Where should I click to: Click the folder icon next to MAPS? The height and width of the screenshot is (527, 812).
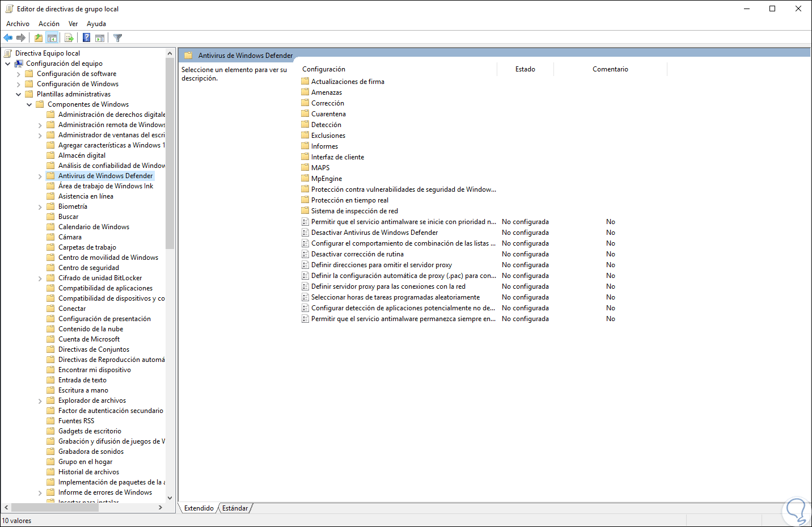(x=305, y=168)
